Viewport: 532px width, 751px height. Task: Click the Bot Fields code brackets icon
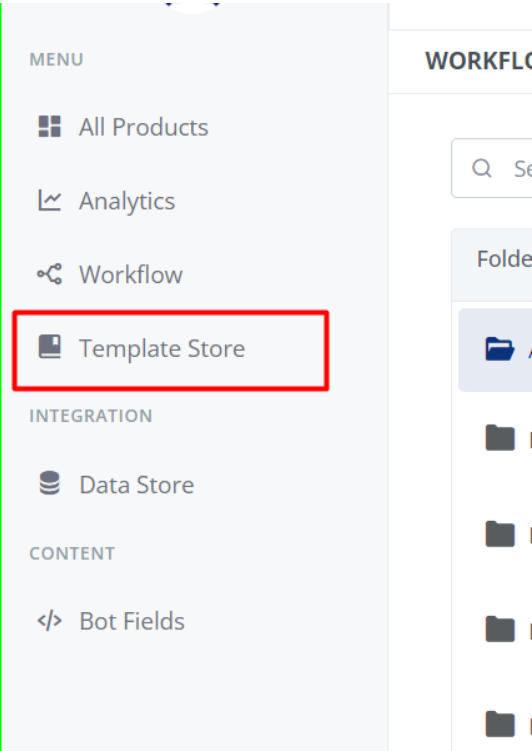49,621
